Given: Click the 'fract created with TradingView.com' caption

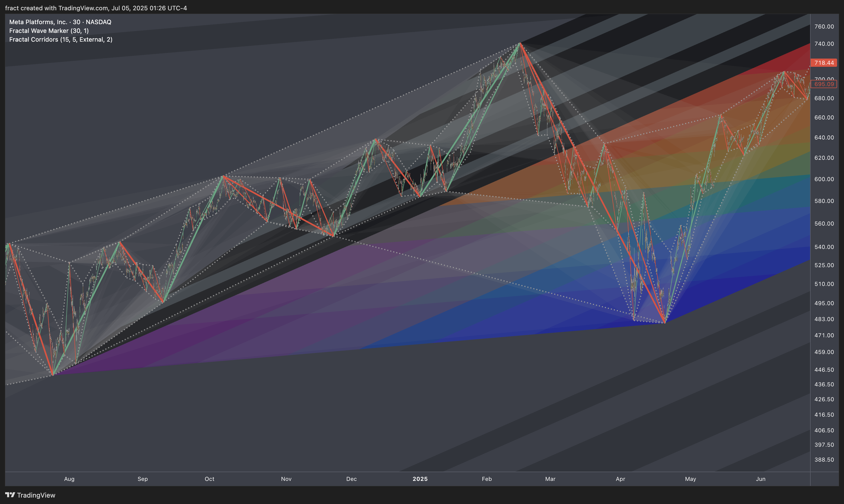Looking at the screenshot, I should [x=57, y=8].
